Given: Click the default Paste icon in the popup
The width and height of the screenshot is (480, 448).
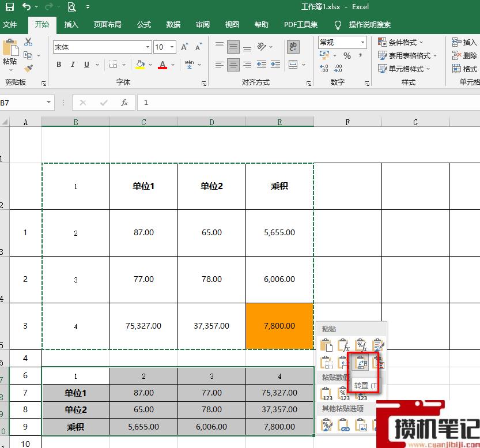Looking at the screenshot, I should point(326,345).
